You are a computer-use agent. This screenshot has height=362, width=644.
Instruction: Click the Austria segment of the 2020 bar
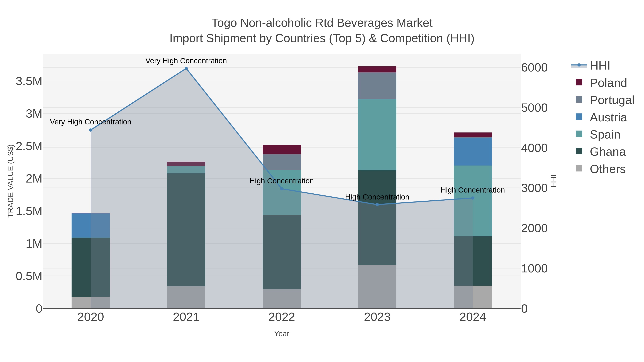(x=91, y=226)
